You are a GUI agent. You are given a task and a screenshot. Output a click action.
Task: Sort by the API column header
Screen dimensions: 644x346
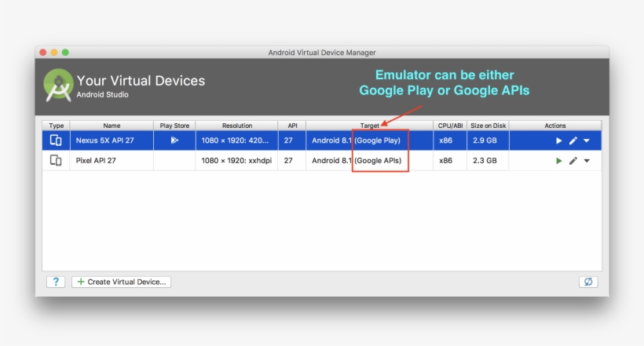point(292,126)
